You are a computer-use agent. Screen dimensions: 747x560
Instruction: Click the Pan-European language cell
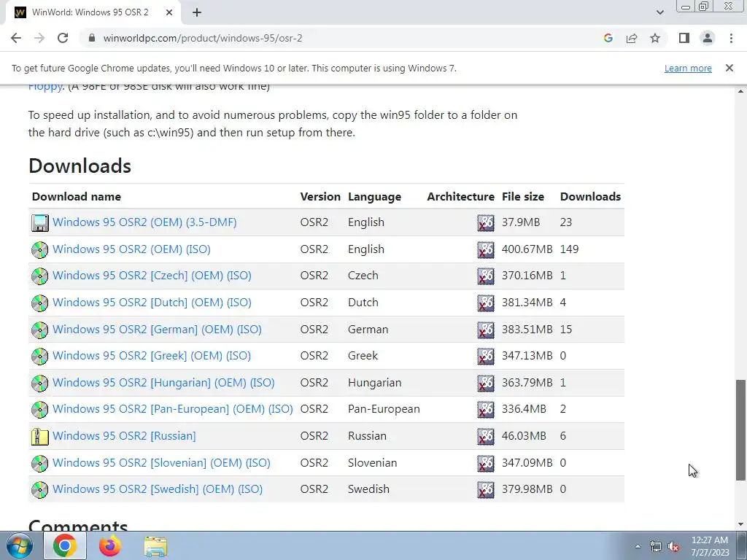coord(384,409)
